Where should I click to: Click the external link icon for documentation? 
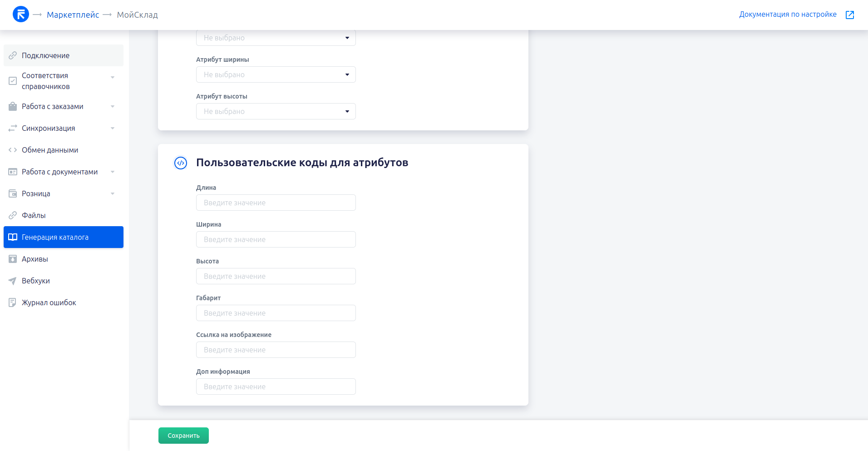pyautogui.click(x=850, y=15)
